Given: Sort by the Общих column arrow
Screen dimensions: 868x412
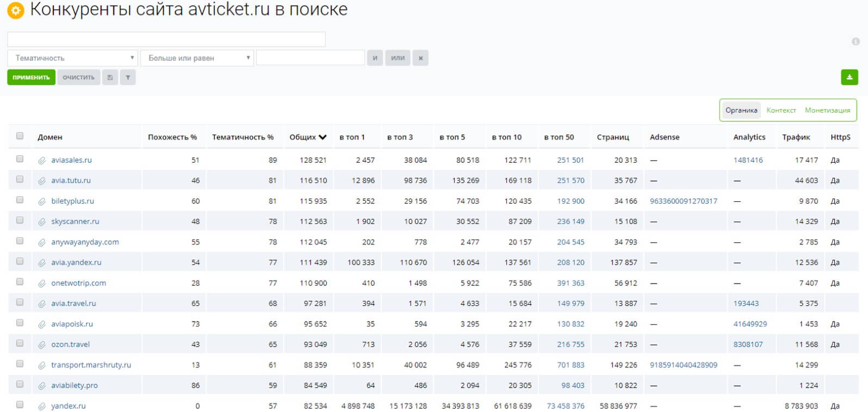Looking at the screenshot, I should point(323,137).
